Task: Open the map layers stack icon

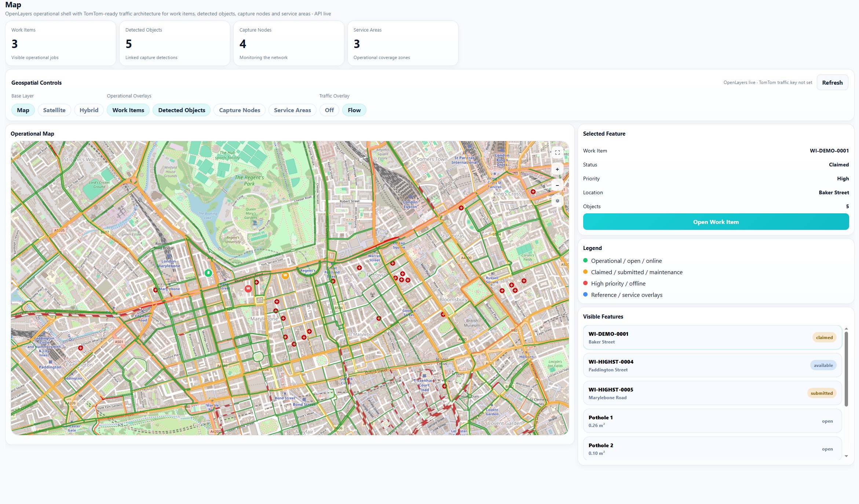Action: (x=557, y=201)
